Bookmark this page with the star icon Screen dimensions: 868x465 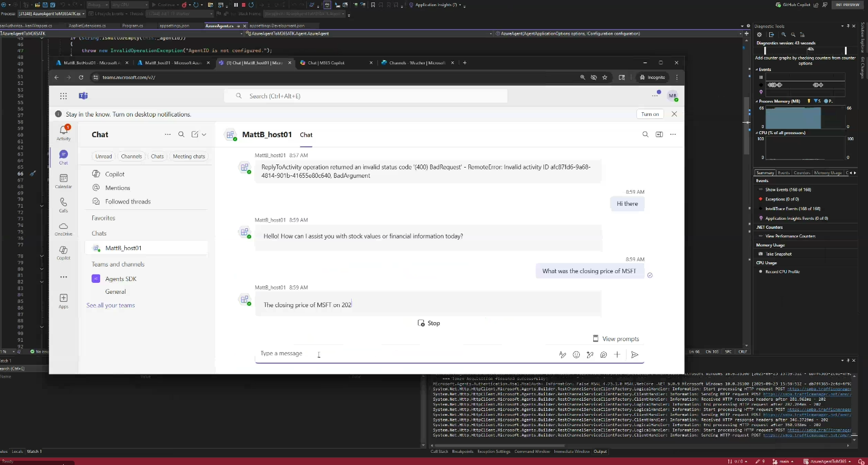605,78
